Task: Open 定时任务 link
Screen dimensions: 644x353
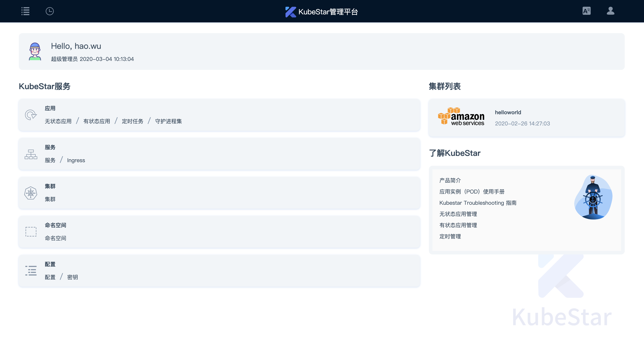Action: pos(132,121)
